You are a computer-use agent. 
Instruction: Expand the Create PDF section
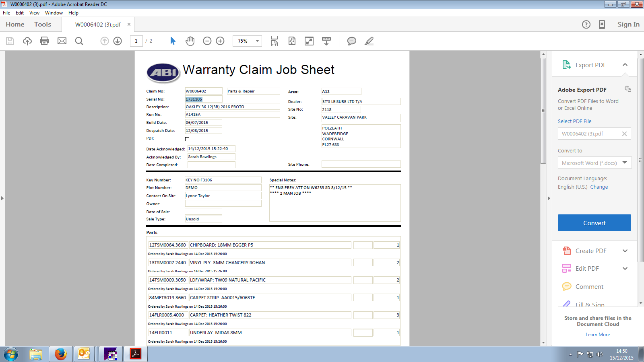625,251
